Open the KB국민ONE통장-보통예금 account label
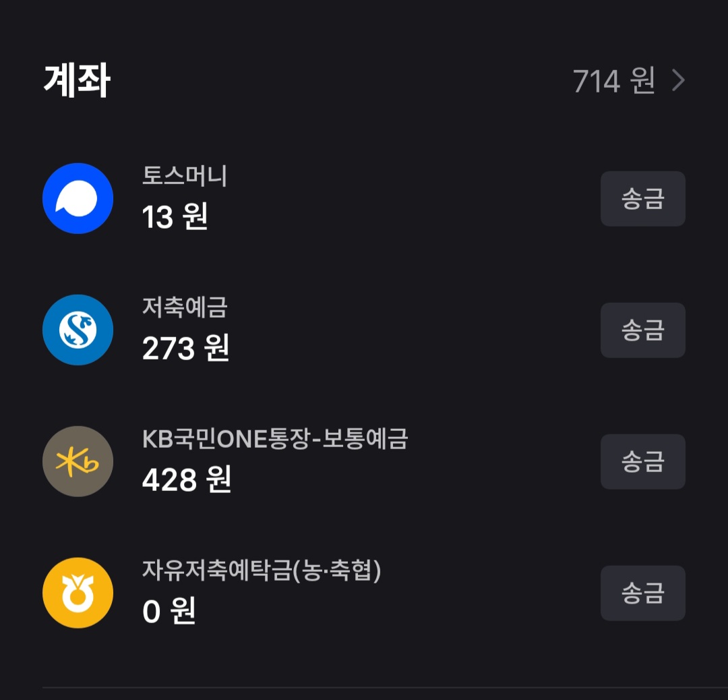Screen dimensions: 728x700 (x=275, y=439)
